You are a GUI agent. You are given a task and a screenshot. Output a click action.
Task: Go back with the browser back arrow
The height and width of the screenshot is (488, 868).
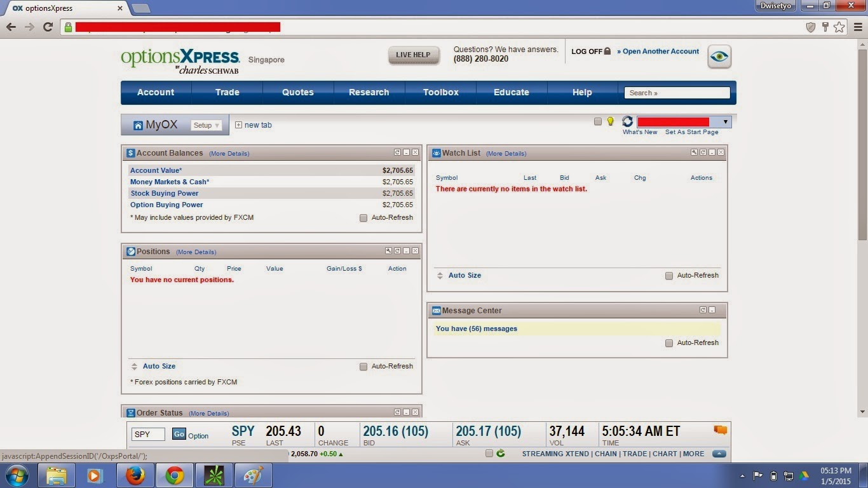pos(11,27)
